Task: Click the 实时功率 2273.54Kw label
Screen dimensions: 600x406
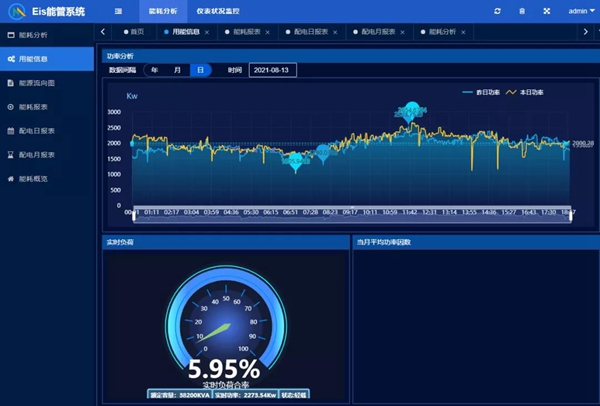Action: coord(245,395)
